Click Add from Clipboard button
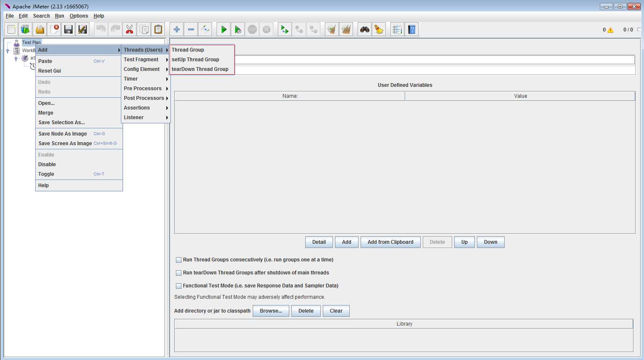Screen dimensions: 644x360 pos(390,242)
